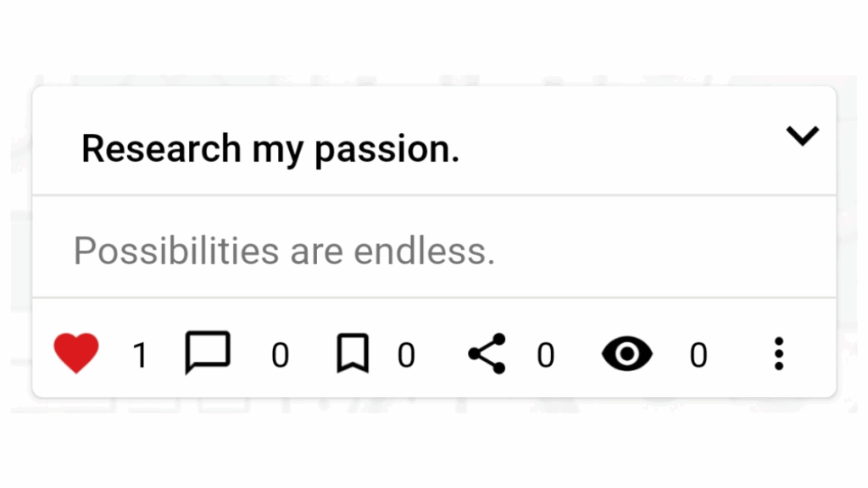Click the comment count beside speech bubble
Viewport: 868px width, 488px height.
[280, 356]
